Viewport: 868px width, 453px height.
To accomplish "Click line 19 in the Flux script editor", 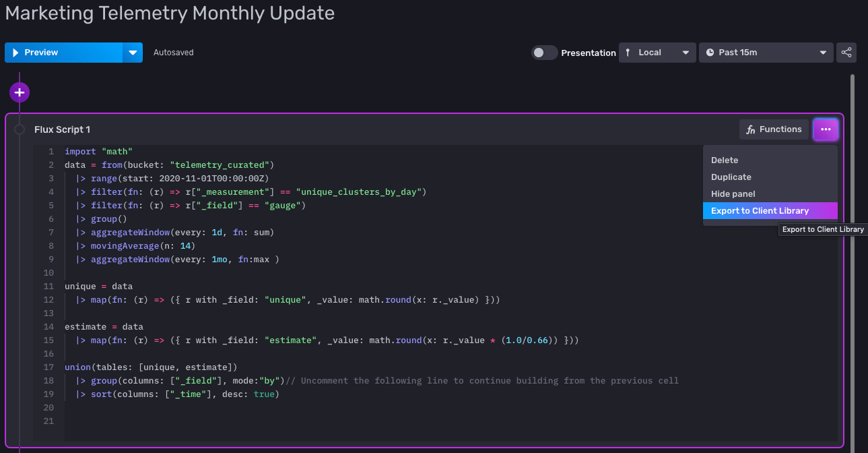I will (168, 394).
